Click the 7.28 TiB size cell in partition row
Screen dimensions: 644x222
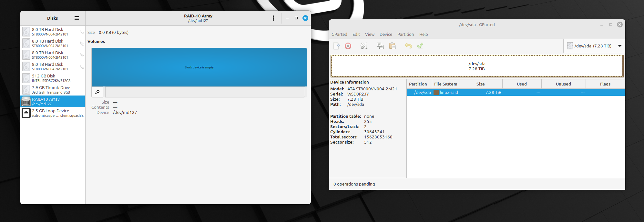click(x=493, y=92)
